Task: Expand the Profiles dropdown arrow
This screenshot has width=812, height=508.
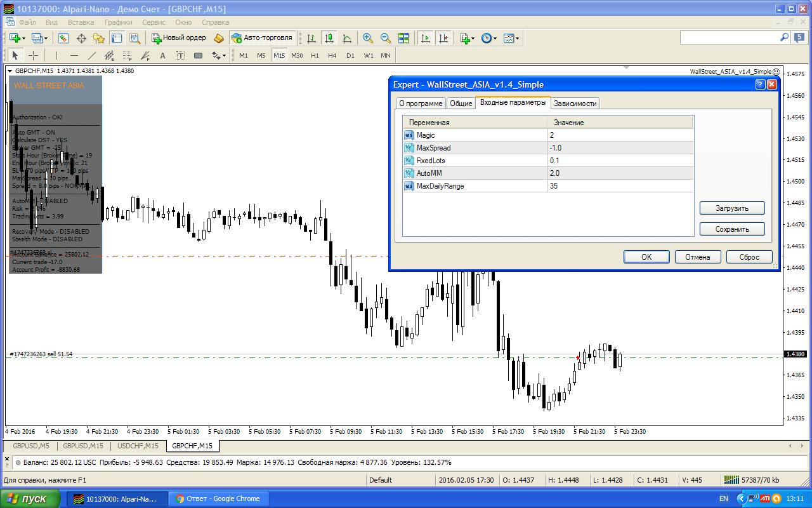Action: 46,38
